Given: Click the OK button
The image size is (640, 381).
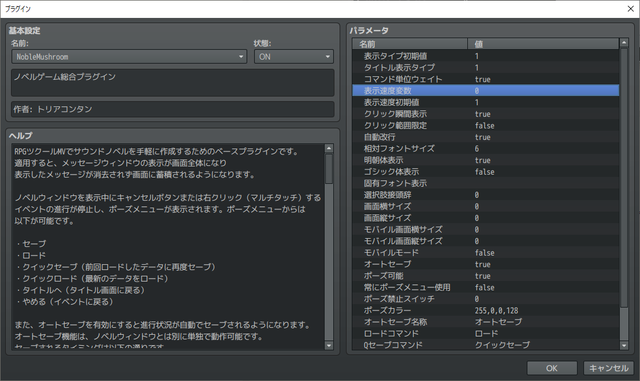Looking at the screenshot, I should click(x=552, y=368).
